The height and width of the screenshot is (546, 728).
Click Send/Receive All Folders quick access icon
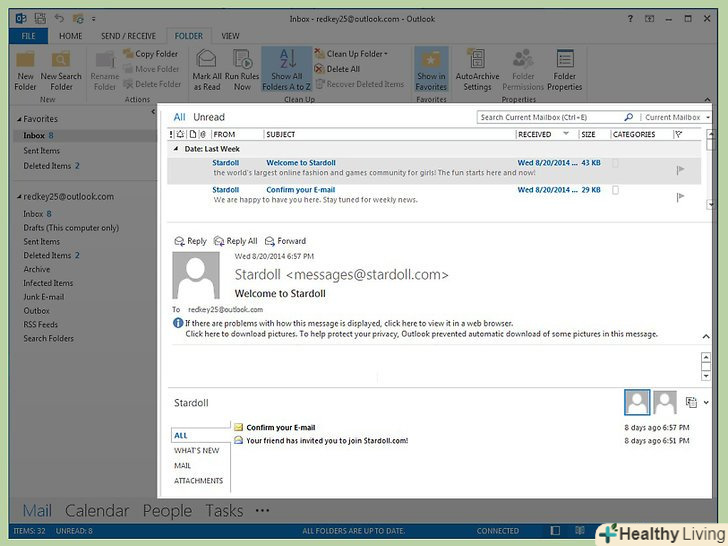click(x=78, y=19)
